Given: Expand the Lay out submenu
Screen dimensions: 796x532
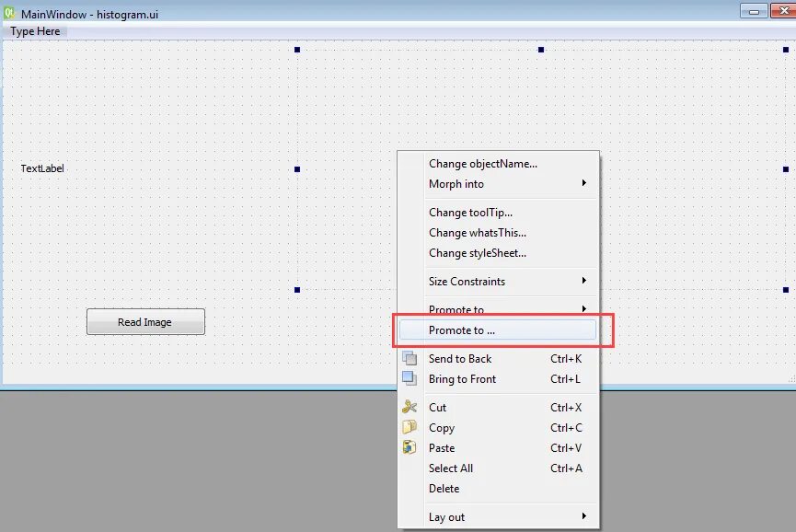Looking at the screenshot, I should [x=498, y=516].
